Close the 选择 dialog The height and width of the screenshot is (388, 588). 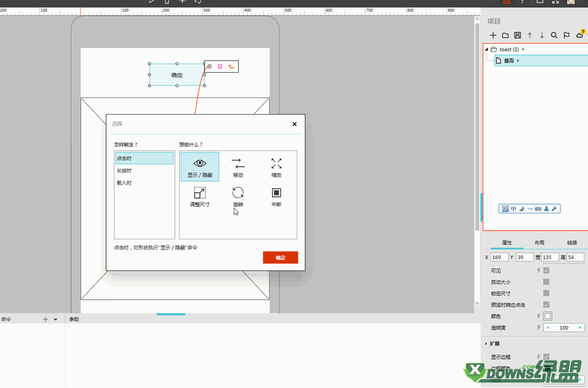tap(295, 124)
